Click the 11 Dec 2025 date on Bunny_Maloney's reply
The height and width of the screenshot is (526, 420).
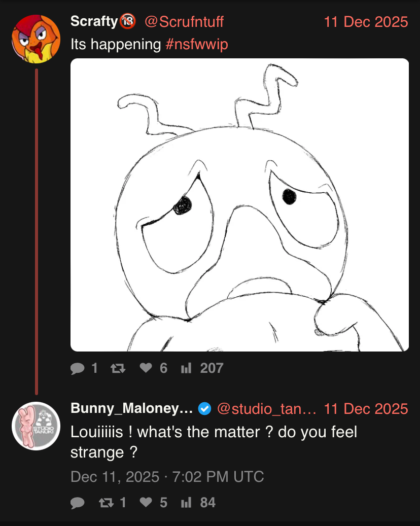pos(366,408)
